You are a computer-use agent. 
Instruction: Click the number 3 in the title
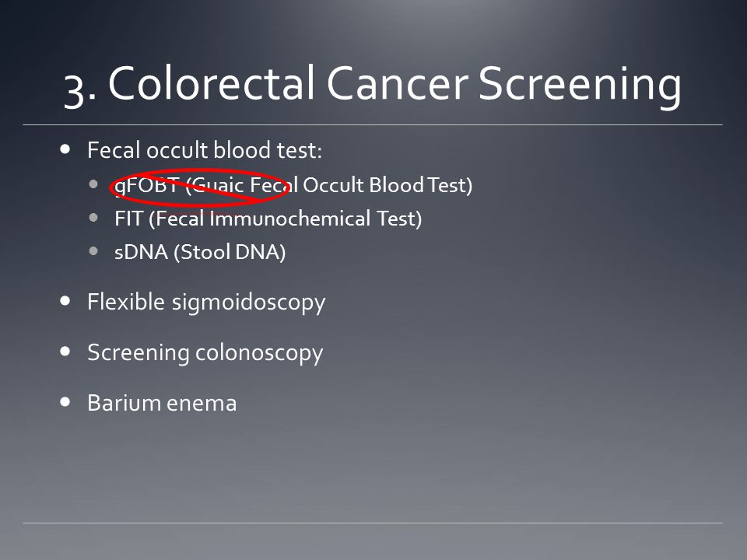pos(75,90)
